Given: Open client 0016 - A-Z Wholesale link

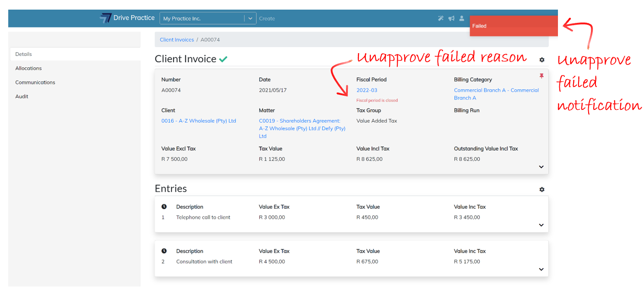Looking at the screenshot, I should click(199, 121).
